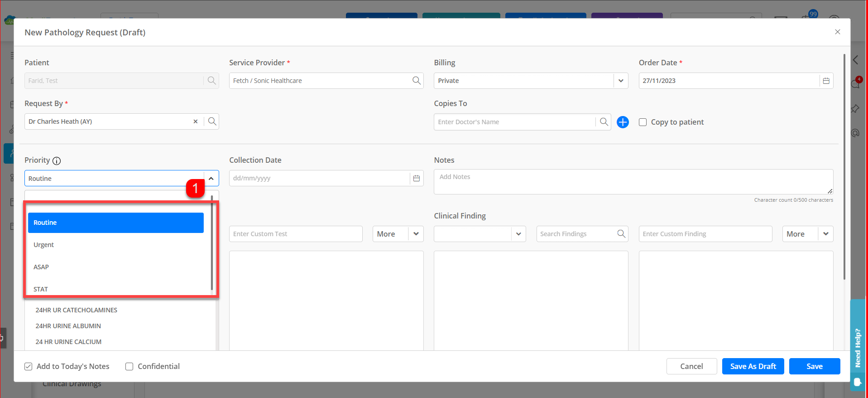Click into the Add Notes textarea

pyautogui.click(x=633, y=182)
